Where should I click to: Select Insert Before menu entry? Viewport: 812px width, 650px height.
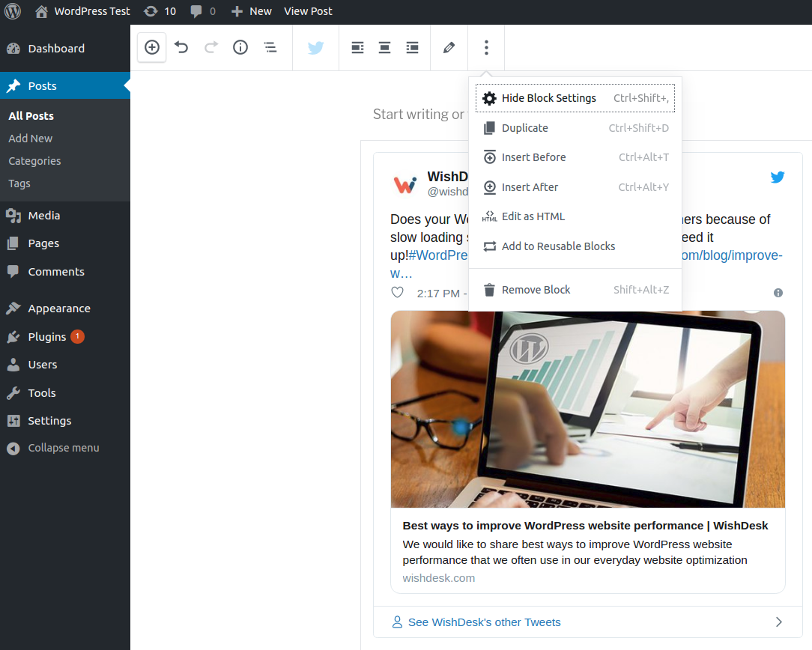(575, 157)
